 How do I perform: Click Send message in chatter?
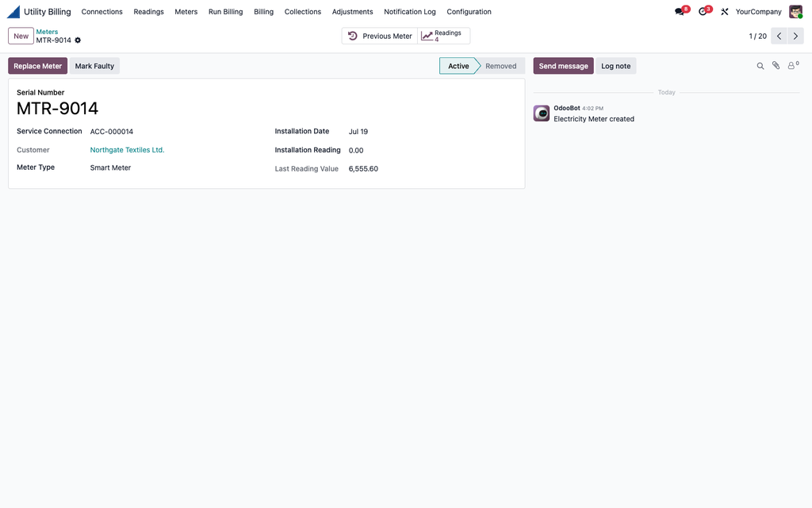[564, 66]
